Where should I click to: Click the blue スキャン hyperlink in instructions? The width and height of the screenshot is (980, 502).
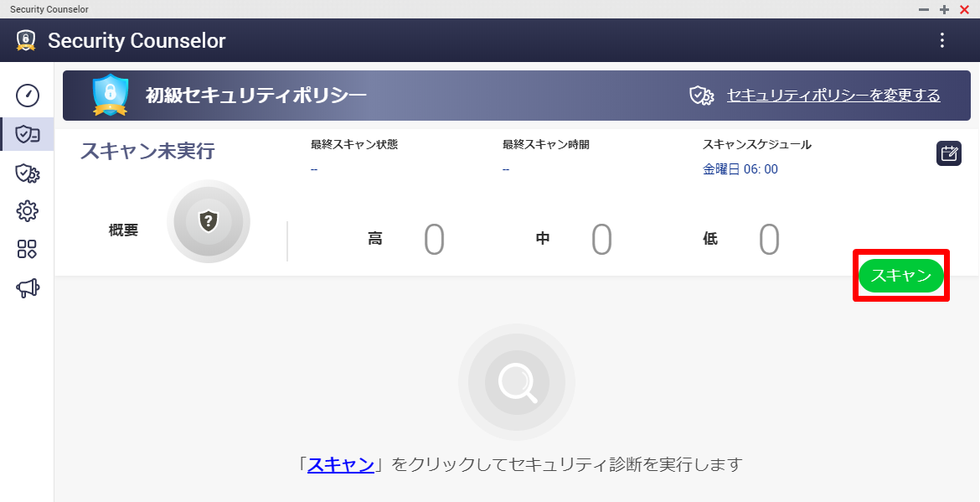(x=341, y=464)
